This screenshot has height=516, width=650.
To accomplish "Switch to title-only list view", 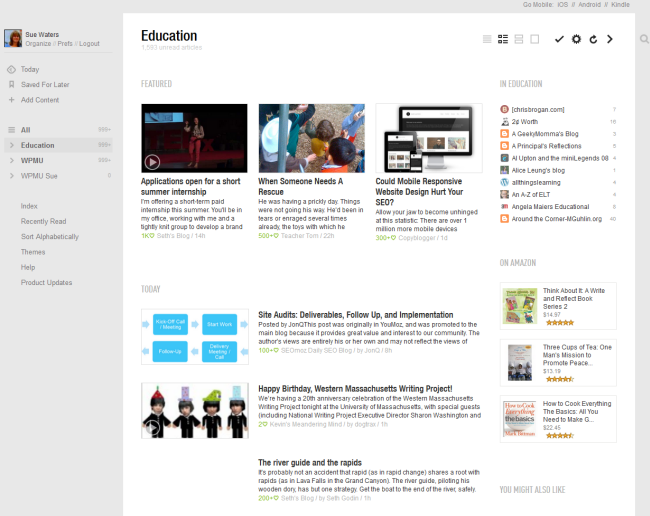I will coord(487,39).
